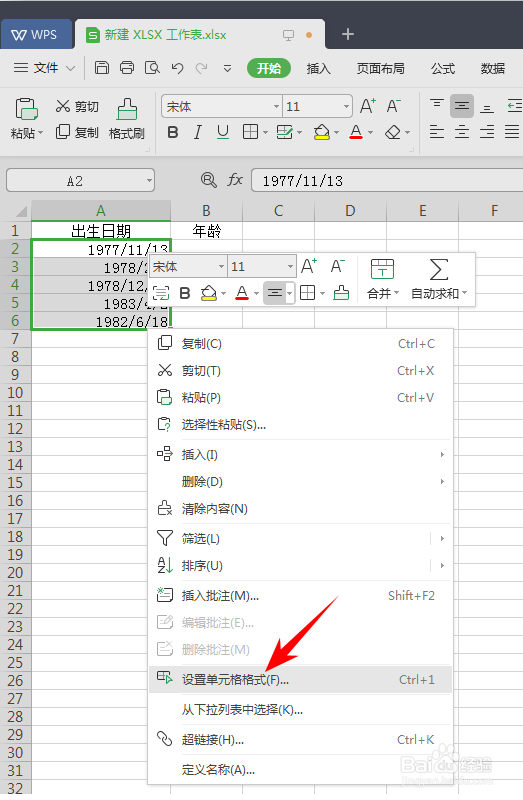The width and height of the screenshot is (523, 800).
Task: Increase font size with ribbon A+
Action: point(367,106)
